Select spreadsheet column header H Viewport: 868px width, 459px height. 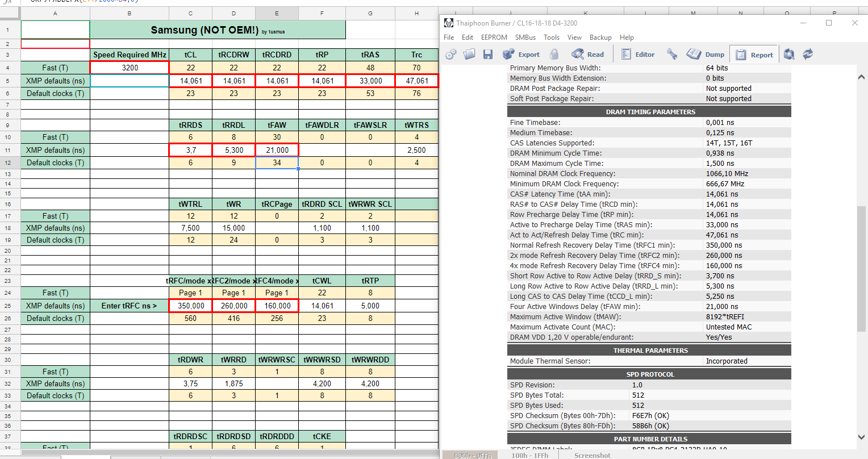coord(416,13)
